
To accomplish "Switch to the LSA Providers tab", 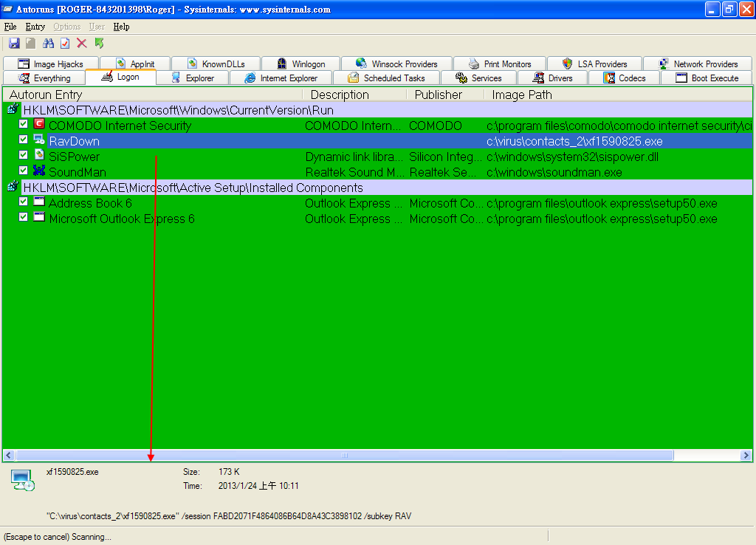I will tap(594, 64).
